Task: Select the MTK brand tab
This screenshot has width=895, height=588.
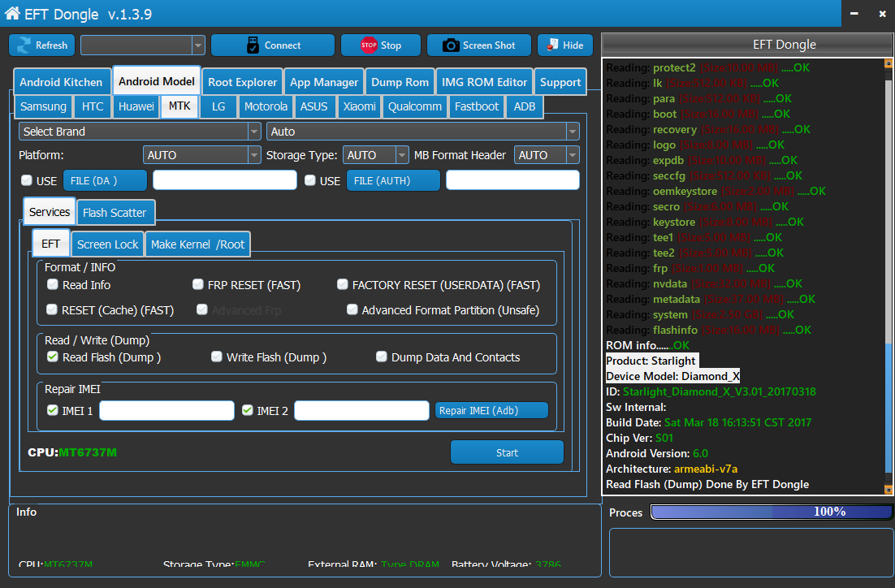Action: (179, 106)
